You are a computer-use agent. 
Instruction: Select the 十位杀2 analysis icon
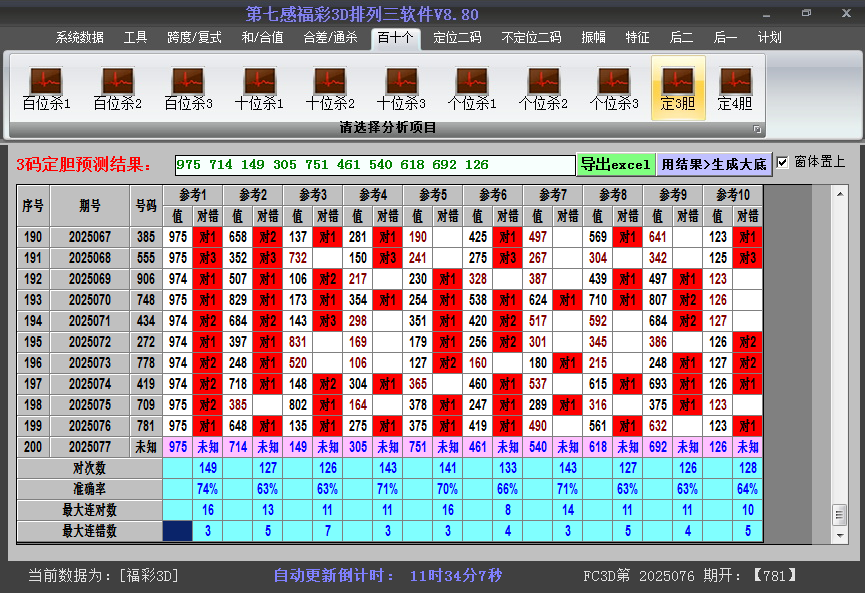(x=330, y=88)
